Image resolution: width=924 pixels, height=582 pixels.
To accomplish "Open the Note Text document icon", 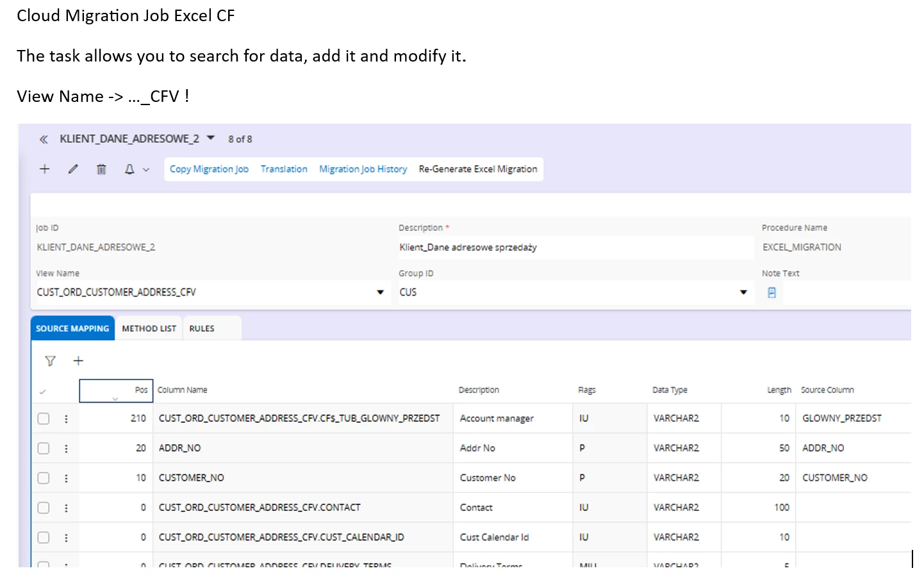I will (771, 292).
